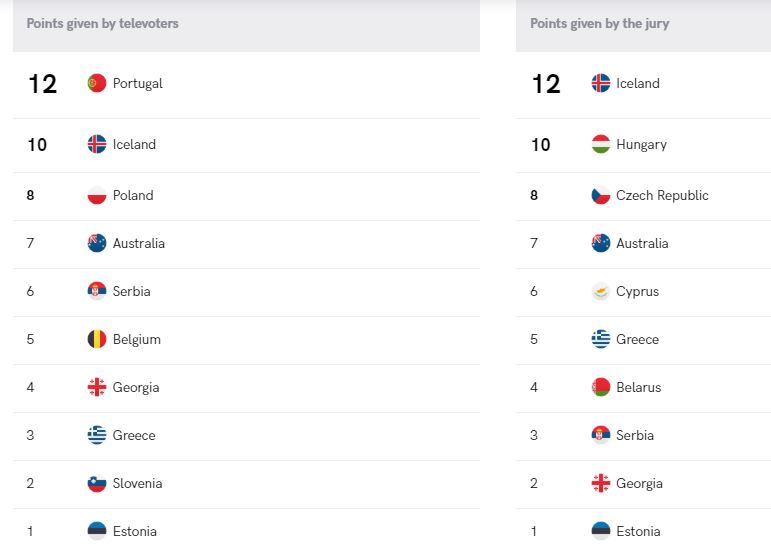Open Iceland link in televoters column
This screenshot has height=556, width=771.
tap(134, 144)
